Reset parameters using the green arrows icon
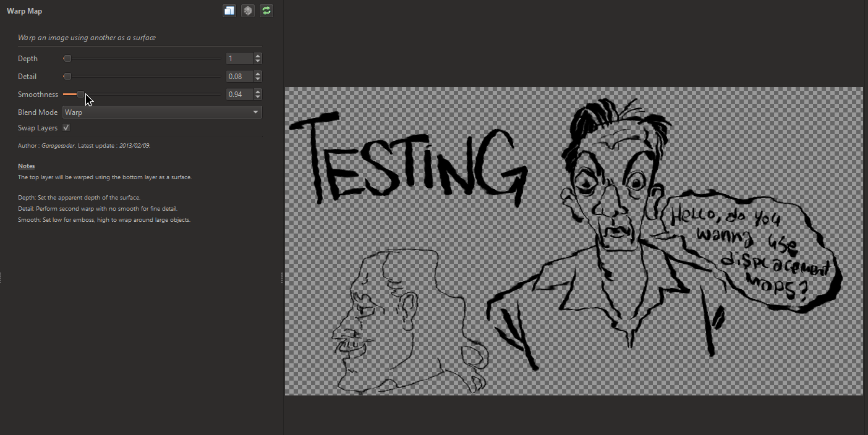 (x=266, y=11)
